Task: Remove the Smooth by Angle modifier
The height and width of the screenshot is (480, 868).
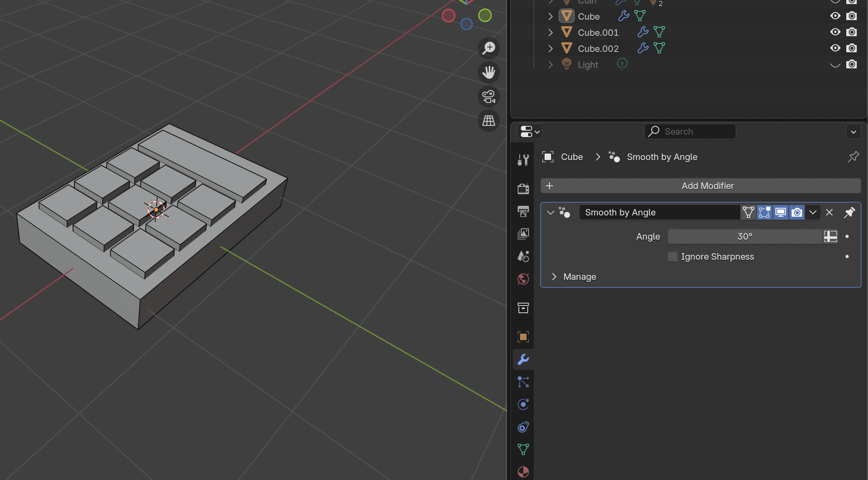Action: click(x=829, y=212)
